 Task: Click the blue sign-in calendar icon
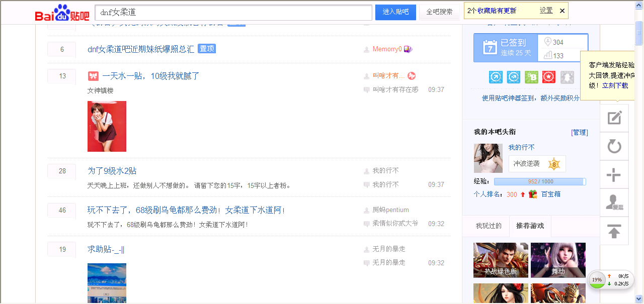490,48
